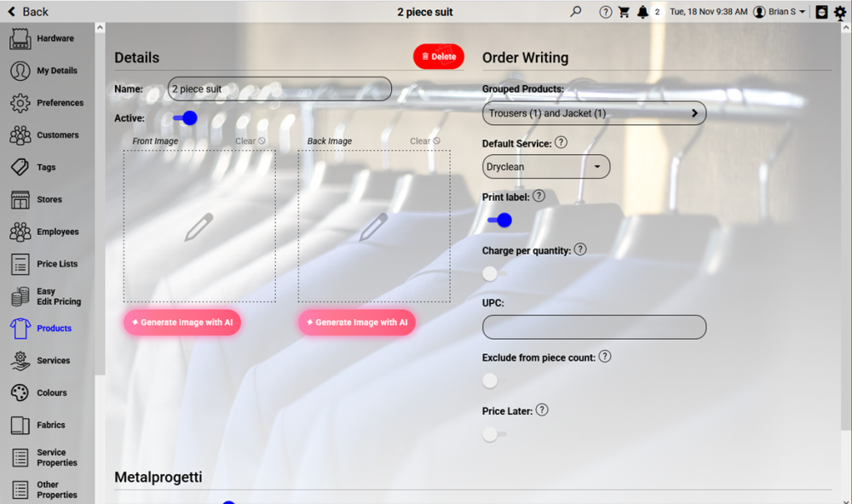Click the square face icon left of the settings gear
This screenshot has height=504, width=852.
[x=821, y=12]
